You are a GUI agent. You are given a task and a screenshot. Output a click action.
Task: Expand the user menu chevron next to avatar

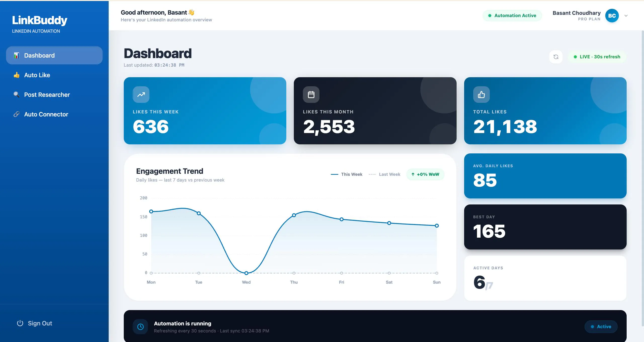(x=626, y=16)
